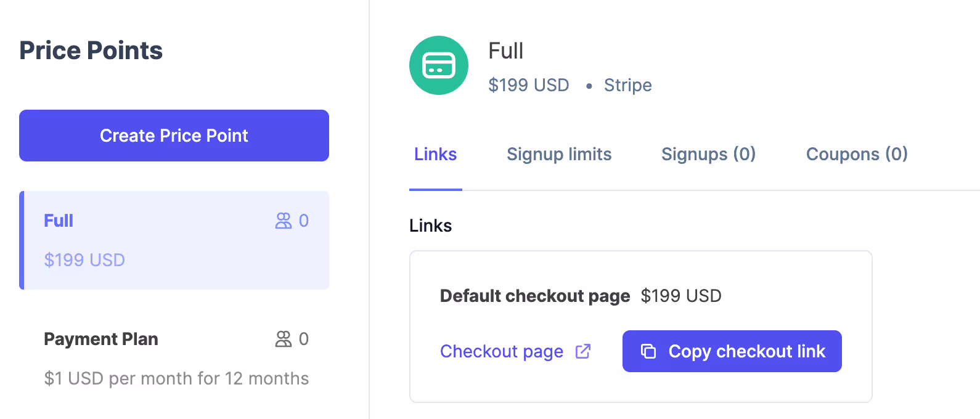Click the green credit card icon

tap(438, 65)
